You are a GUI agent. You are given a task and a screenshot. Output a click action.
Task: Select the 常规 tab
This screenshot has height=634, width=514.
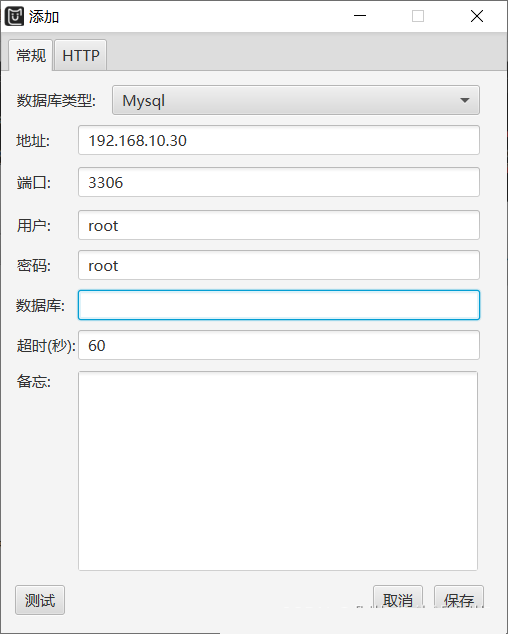coord(31,55)
